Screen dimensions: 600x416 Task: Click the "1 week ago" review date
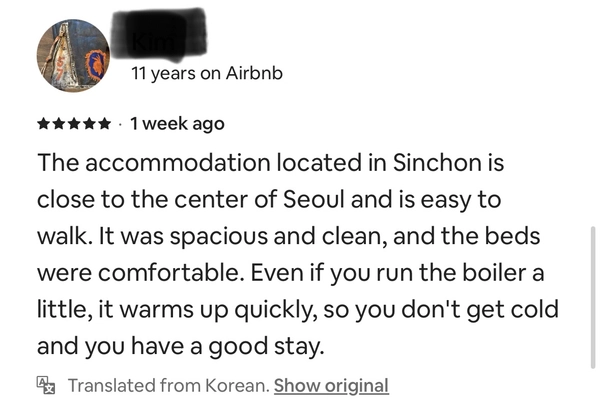[x=177, y=125]
